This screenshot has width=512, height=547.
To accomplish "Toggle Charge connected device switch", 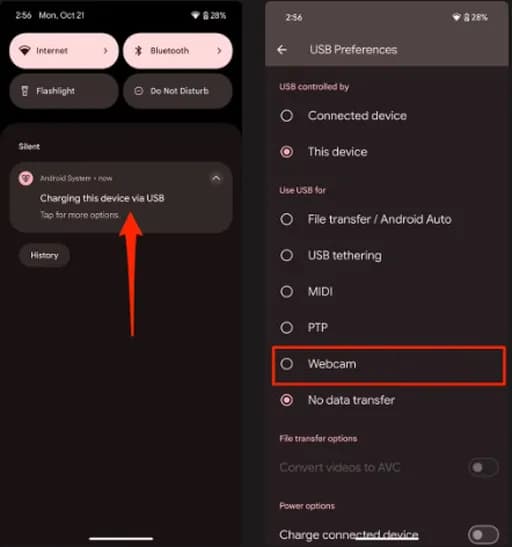I will (483, 534).
